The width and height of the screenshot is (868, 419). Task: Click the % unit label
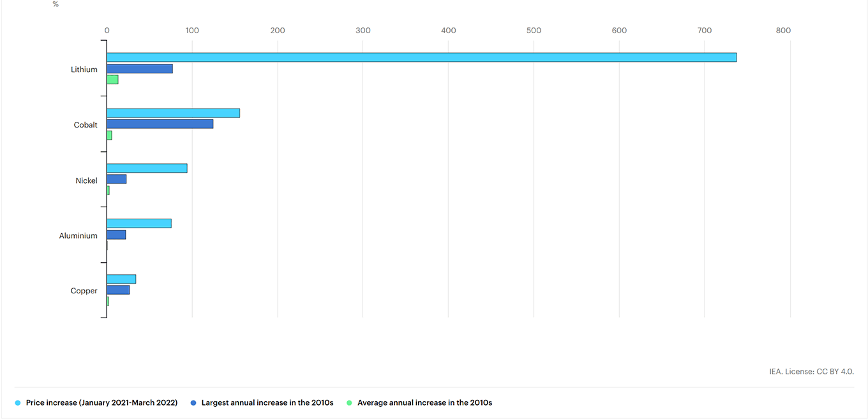click(56, 4)
